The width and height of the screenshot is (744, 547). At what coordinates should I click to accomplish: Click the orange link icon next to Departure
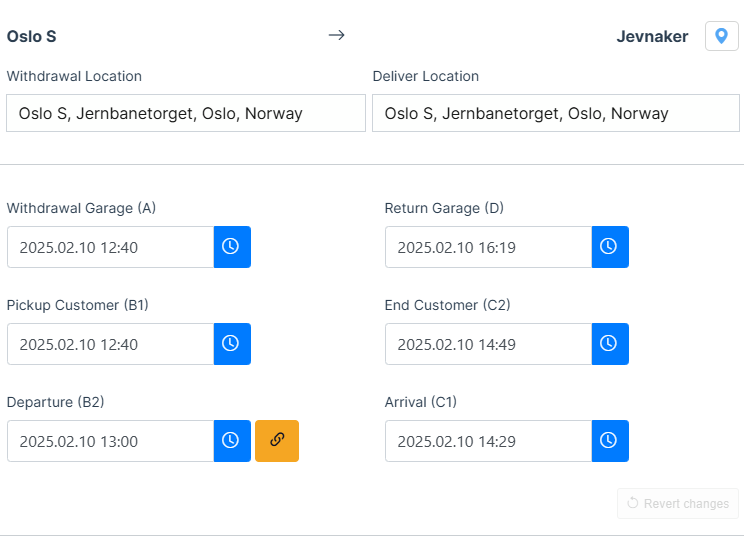point(277,441)
